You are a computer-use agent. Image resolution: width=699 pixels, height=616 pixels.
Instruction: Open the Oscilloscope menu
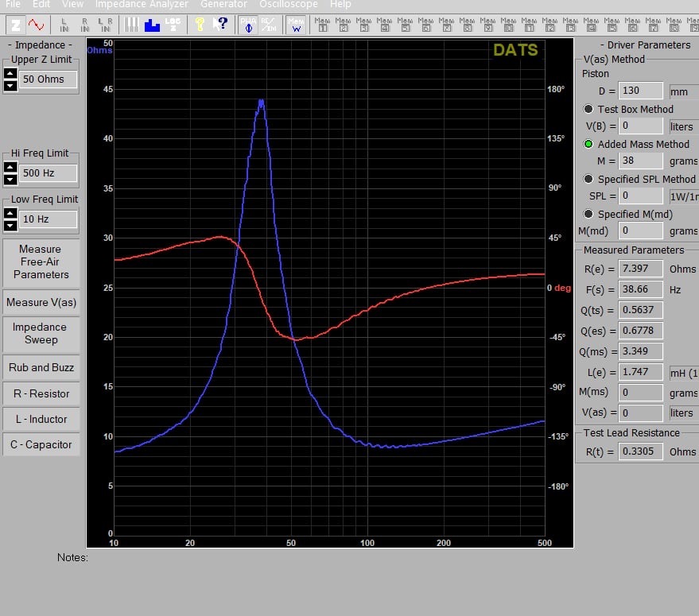289,5
